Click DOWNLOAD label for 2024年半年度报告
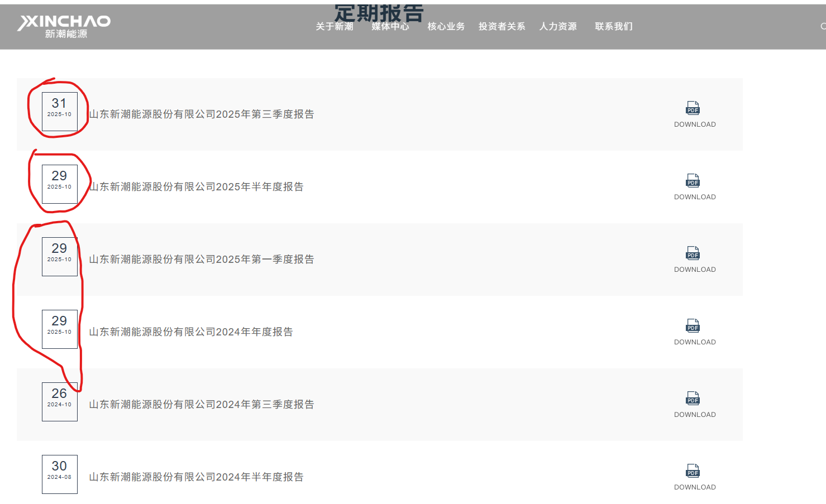 [x=695, y=487]
